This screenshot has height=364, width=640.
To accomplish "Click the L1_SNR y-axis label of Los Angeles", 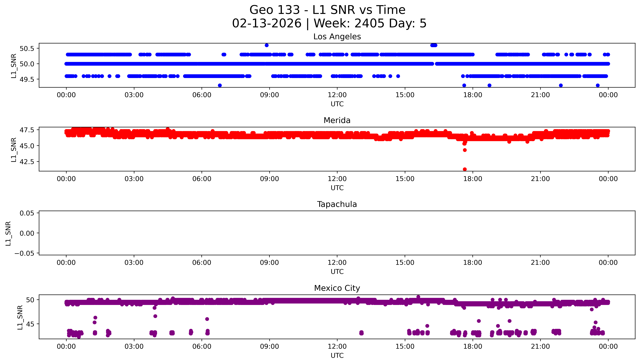I will point(13,66).
